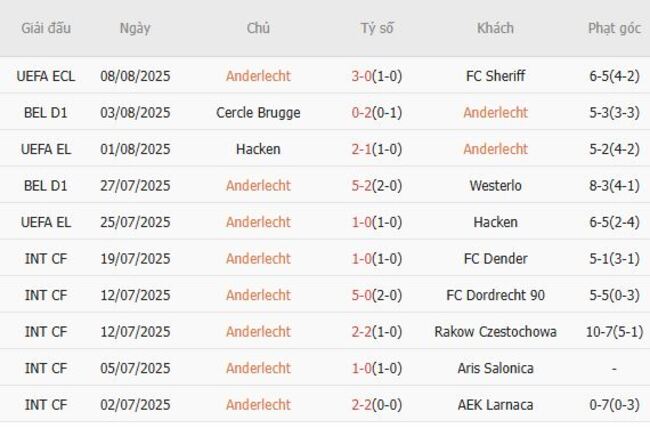
Task: Select FC Sheriff away team
Action: point(495,76)
